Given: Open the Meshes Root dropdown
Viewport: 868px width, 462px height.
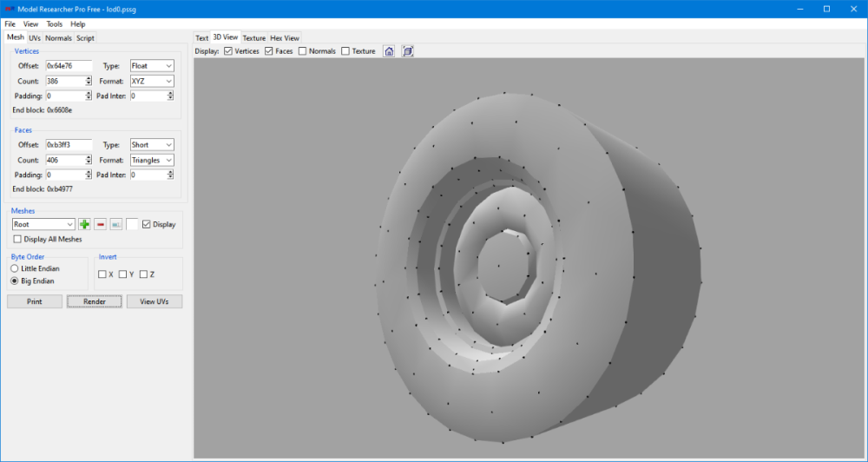Looking at the screenshot, I should pyautogui.click(x=43, y=224).
